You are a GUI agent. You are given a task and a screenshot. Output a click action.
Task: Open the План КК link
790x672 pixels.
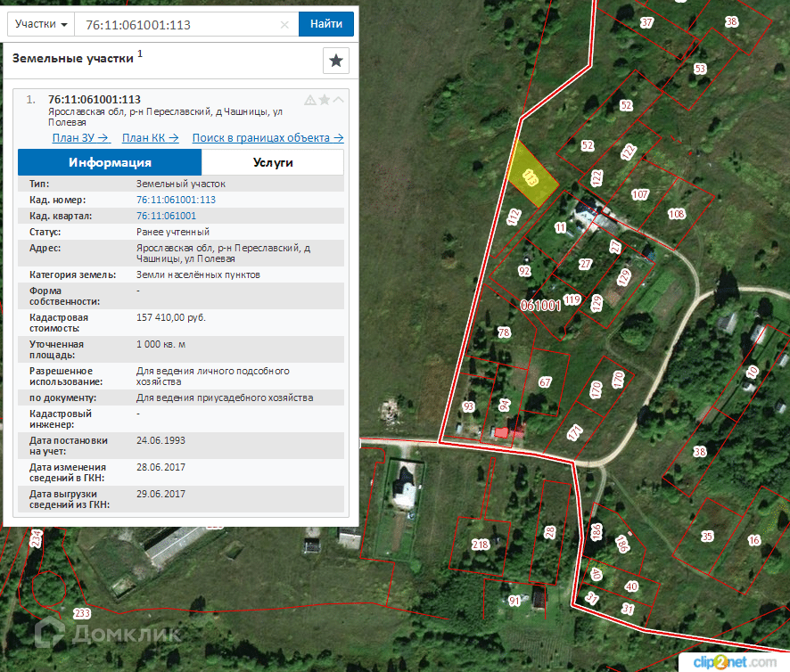tap(150, 137)
